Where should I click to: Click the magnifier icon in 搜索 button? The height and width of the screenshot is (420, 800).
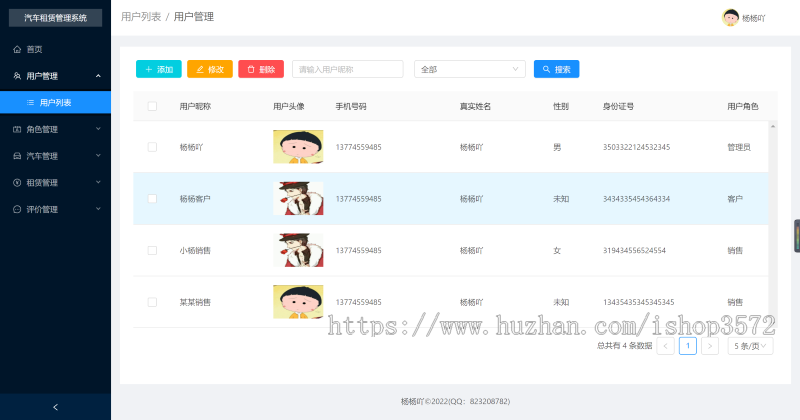[546, 69]
